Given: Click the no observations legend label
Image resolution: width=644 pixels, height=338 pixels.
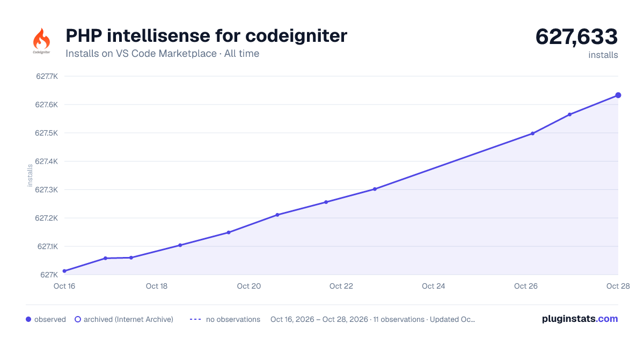Looking at the screenshot, I should [x=233, y=319].
